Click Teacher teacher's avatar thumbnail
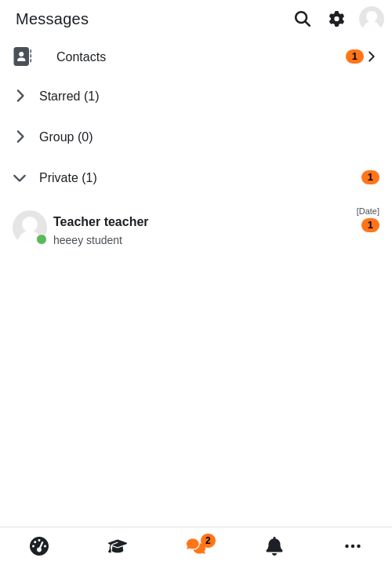392x565 pixels. pyautogui.click(x=30, y=228)
